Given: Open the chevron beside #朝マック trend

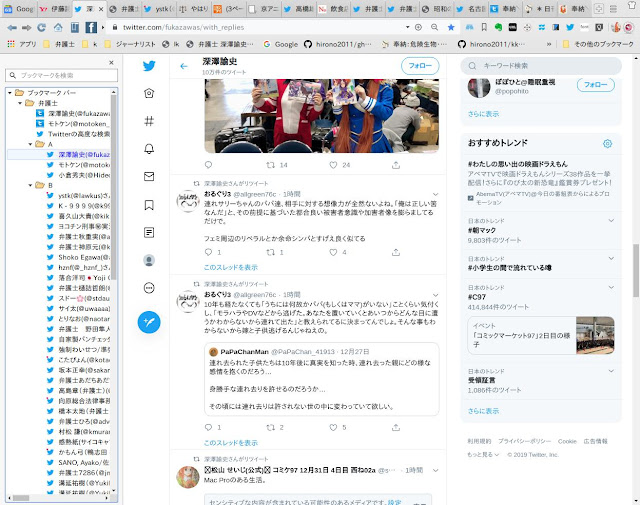Looking at the screenshot, I should click(611, 220).
